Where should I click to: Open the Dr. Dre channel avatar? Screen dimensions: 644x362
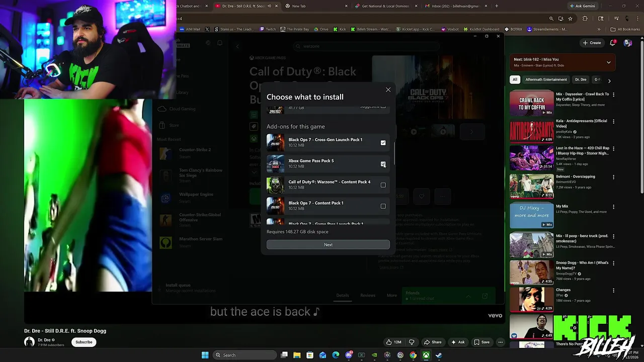[29, 342]
